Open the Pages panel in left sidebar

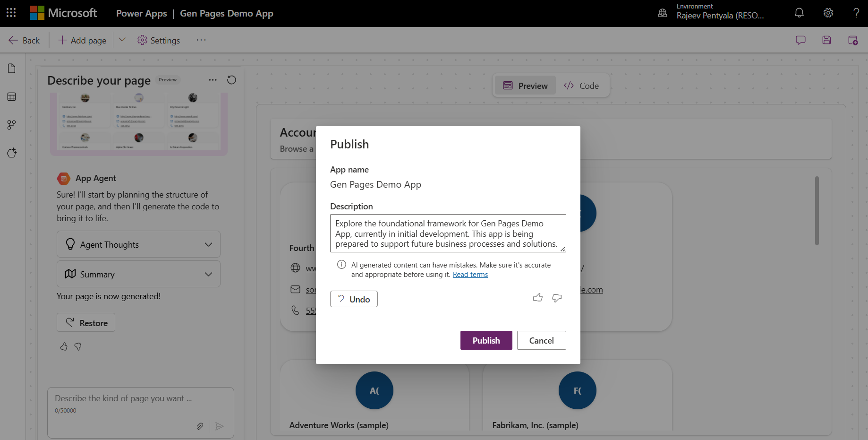tap(11, 68)
